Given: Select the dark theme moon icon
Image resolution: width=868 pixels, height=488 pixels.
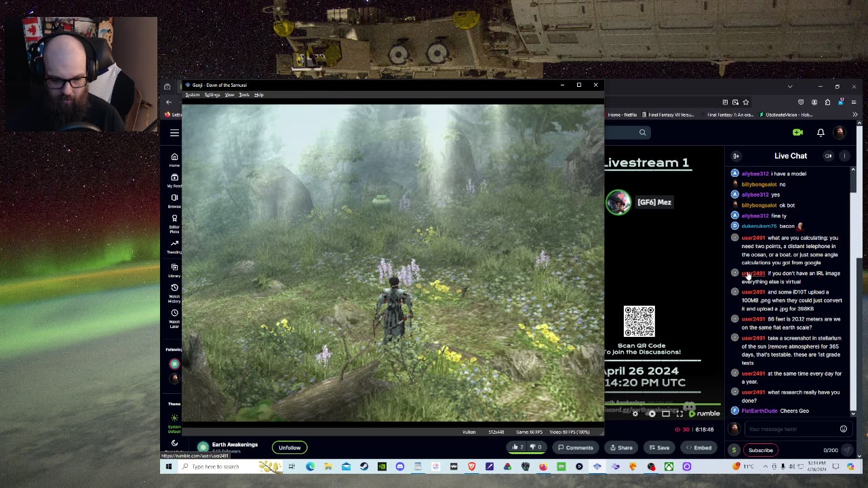Looking at the screenshot, I should pyautogui.click(x=174, y=443).
